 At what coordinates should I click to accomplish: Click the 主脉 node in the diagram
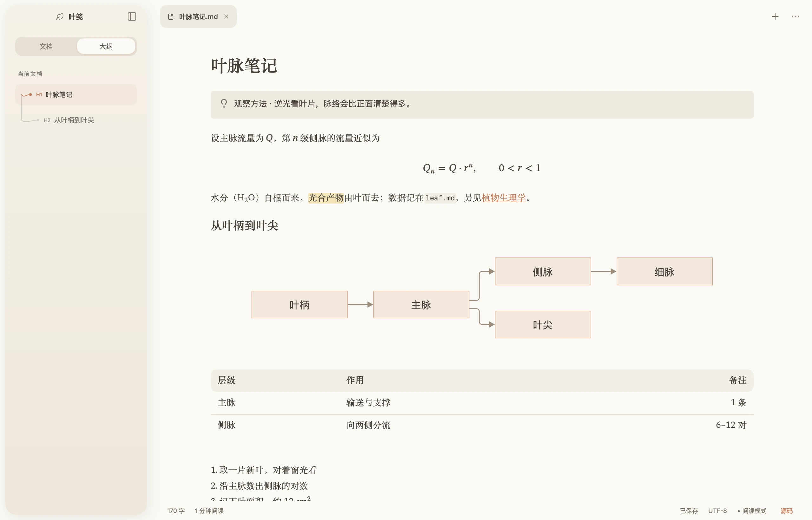coord(421,305)
